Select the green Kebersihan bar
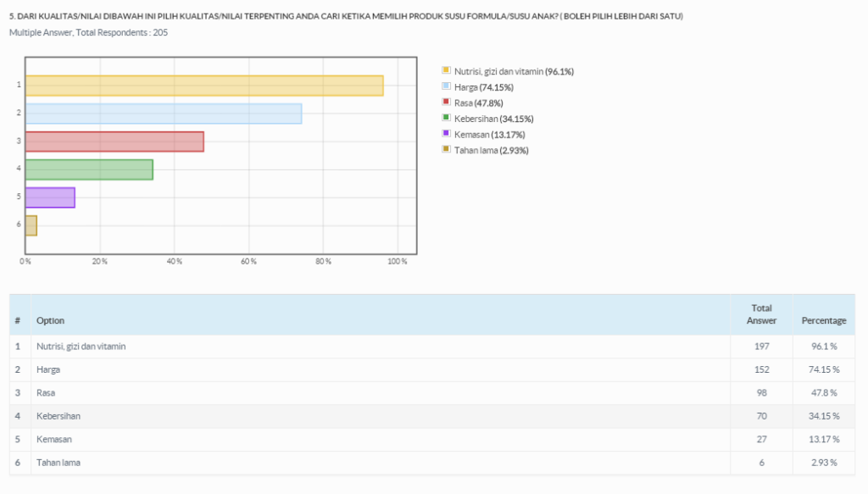 pos(89,169)
